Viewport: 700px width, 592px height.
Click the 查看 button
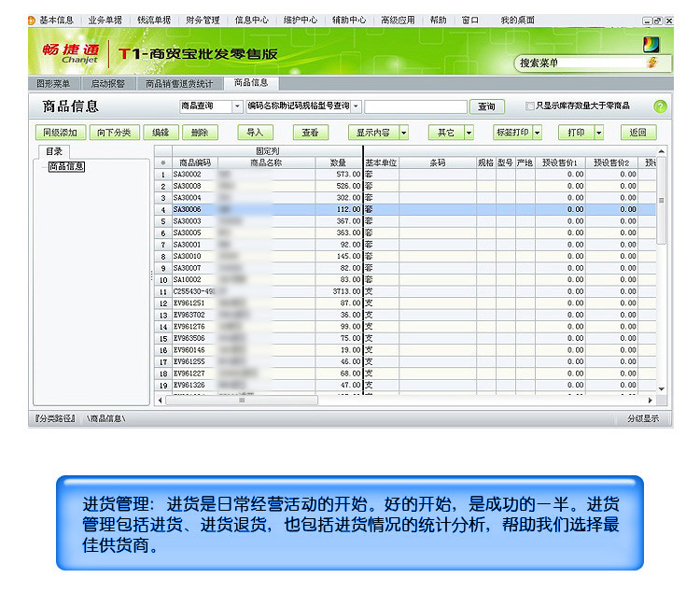310,133
